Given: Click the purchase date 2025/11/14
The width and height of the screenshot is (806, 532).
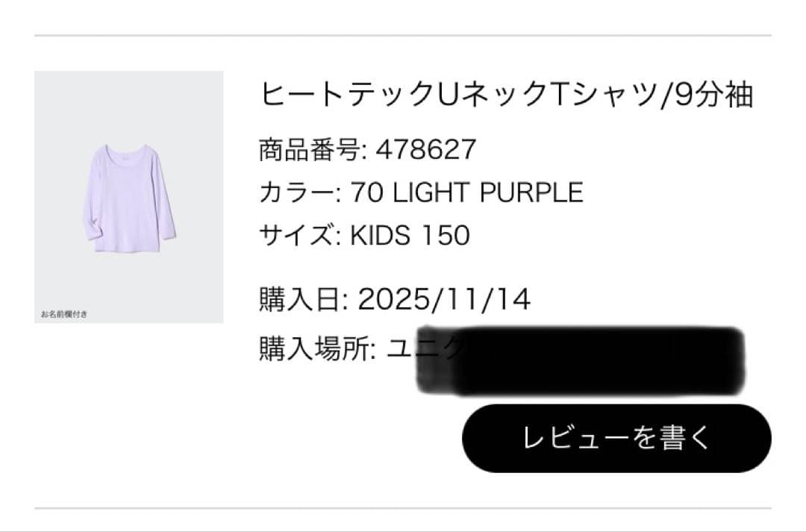Looking at the screenshot, I should tap(444, 300).
